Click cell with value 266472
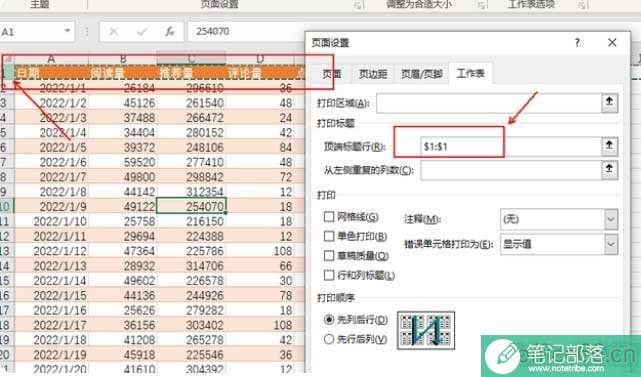The image size is (641, 377). (191, 118)
